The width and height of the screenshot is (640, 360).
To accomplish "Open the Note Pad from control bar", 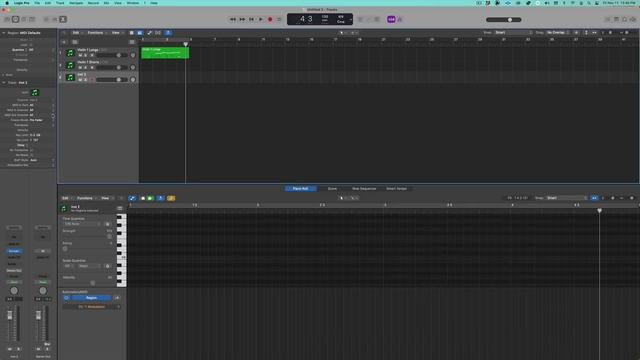I will tap(616, 19).
